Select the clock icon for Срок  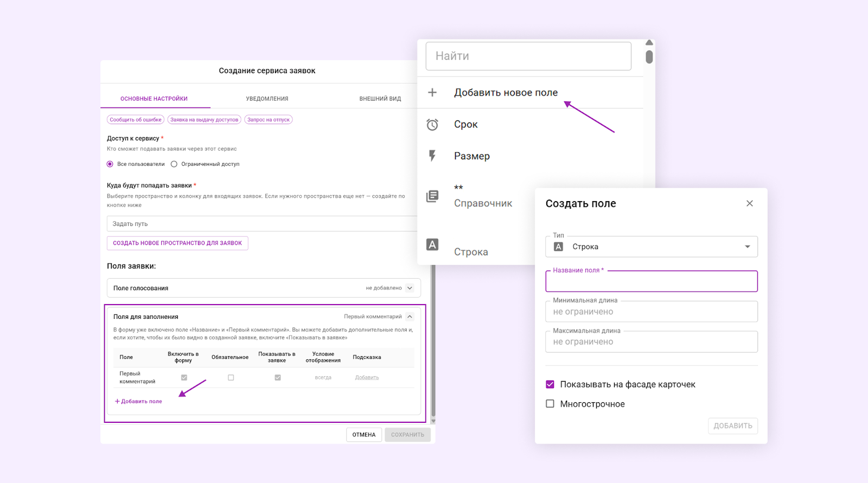432,125
